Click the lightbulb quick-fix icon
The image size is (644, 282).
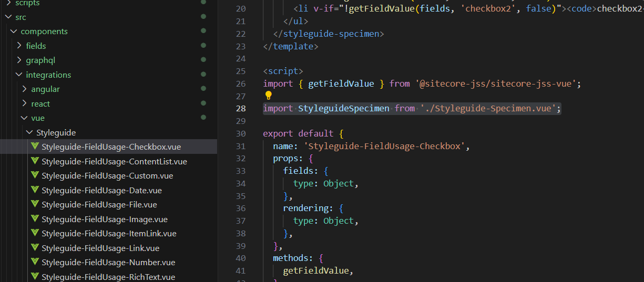point(268,96)
